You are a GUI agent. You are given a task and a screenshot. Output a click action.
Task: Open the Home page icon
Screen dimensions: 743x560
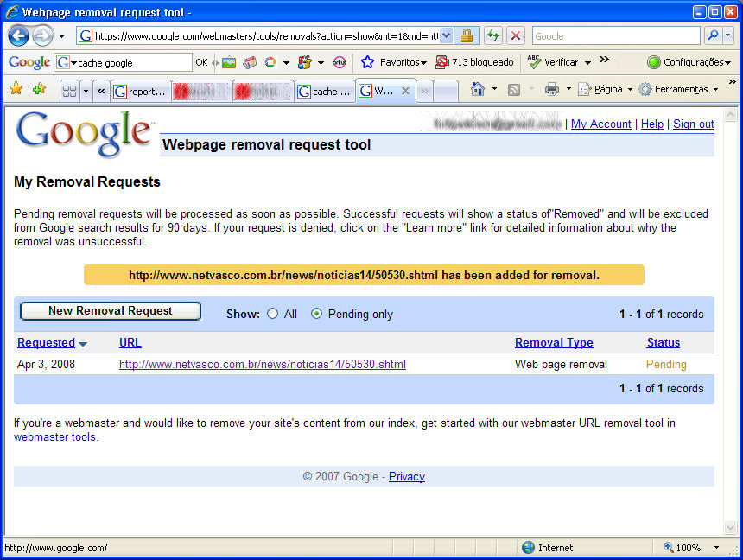477,90
